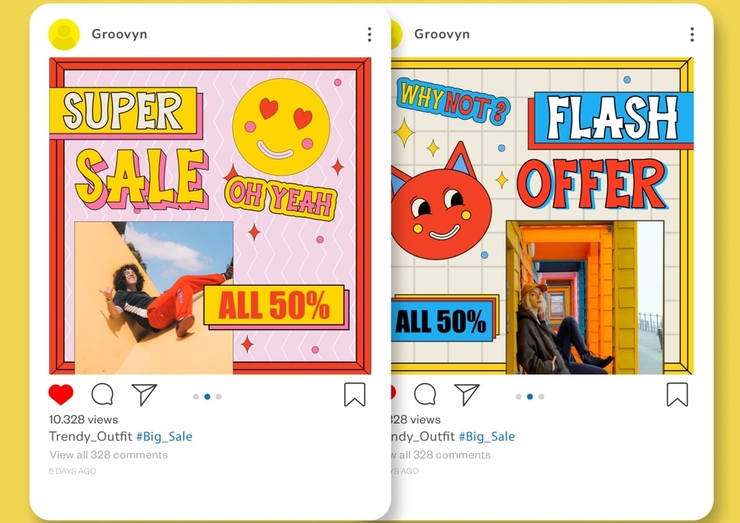Click #Big_Sale hashtag on left post
This screenshot has height=523, width=740.
click(x=164, y=436)
